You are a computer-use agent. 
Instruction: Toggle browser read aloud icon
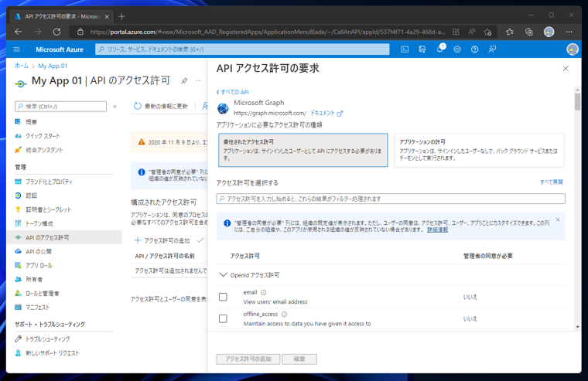point(471,32)
